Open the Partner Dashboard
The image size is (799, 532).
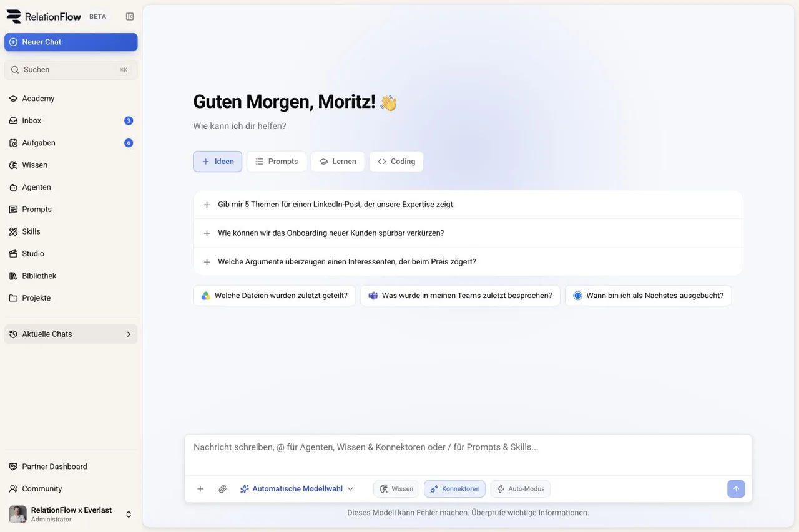[x=71, y=467]
